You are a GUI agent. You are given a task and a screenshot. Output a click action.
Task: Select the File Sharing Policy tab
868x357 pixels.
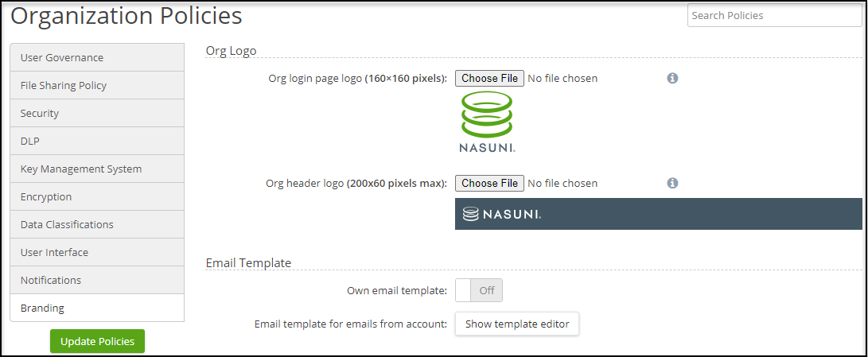pyautogui.click(x=97, y=85)
